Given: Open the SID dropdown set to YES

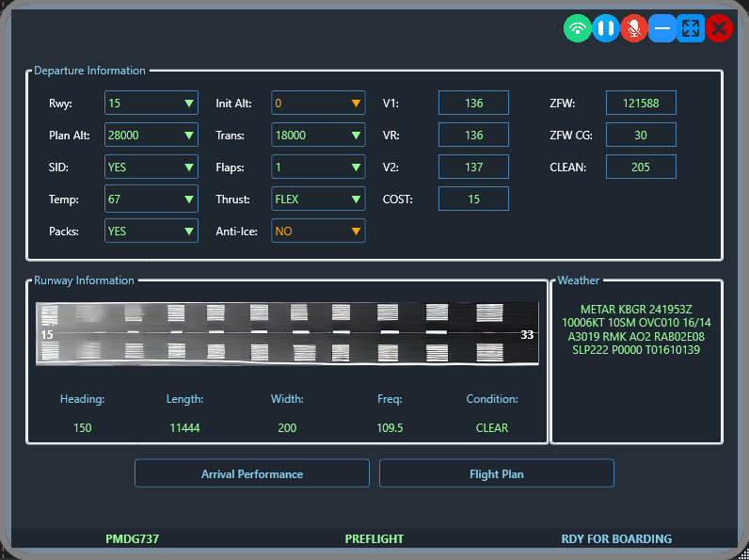Looking at the screenshot, I should (151, 168).
